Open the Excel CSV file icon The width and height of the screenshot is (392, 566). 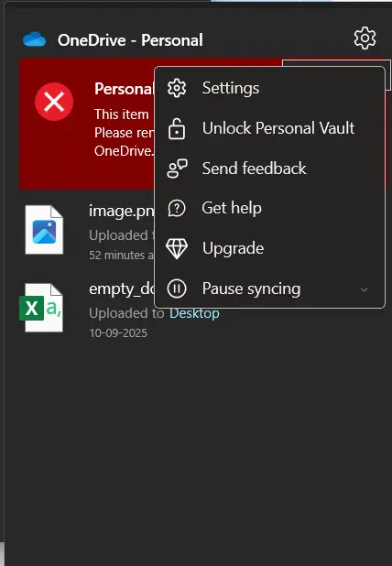coord(41,308)
